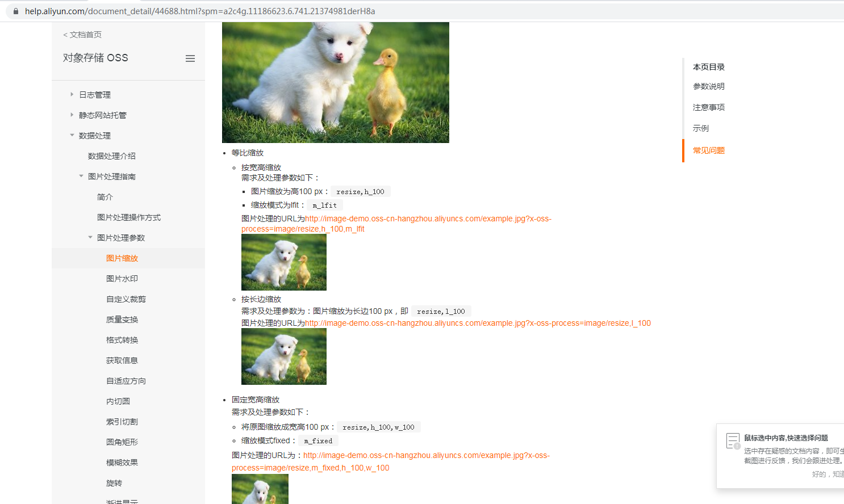
Task: Collapse the 图片处理参数 section
Action: [90, 237]
